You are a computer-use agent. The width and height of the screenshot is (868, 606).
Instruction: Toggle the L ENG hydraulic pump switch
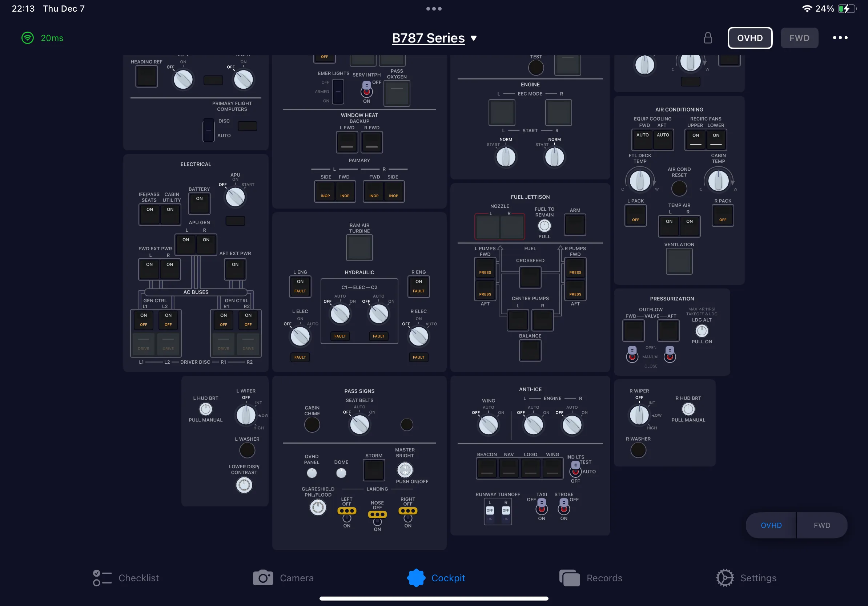point(300,286)
